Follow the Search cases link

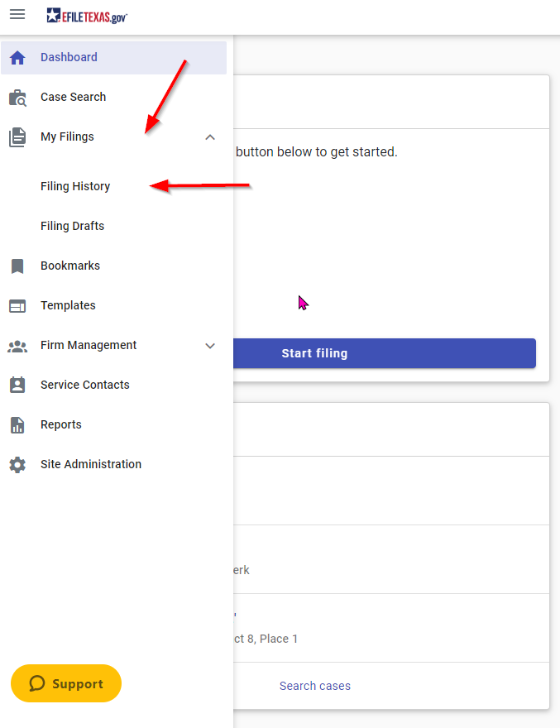(x=314, y=686)
